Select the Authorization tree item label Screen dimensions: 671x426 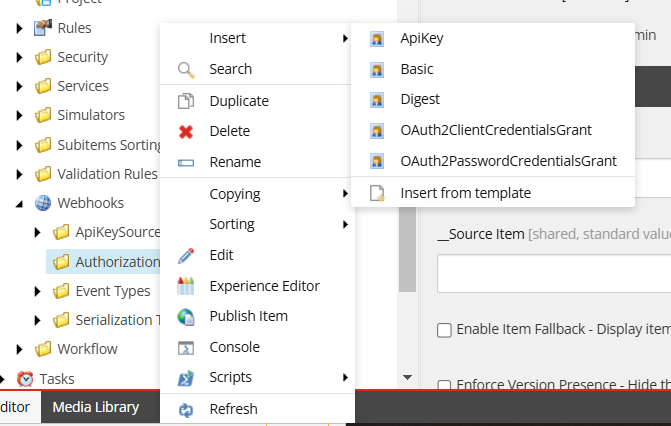coord(118,262)
